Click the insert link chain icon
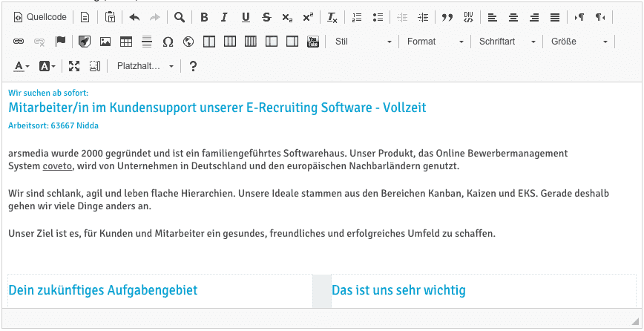 [x=19, y=42]
